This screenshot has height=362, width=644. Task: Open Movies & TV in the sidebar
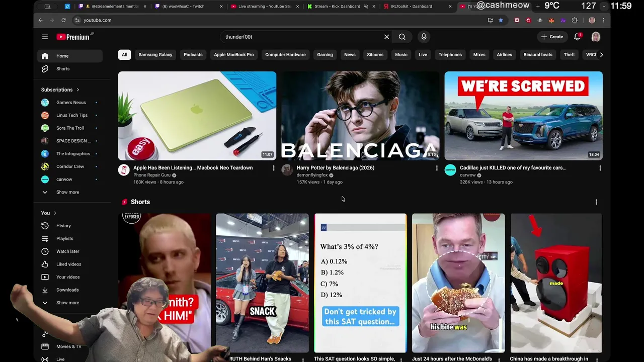70,346
